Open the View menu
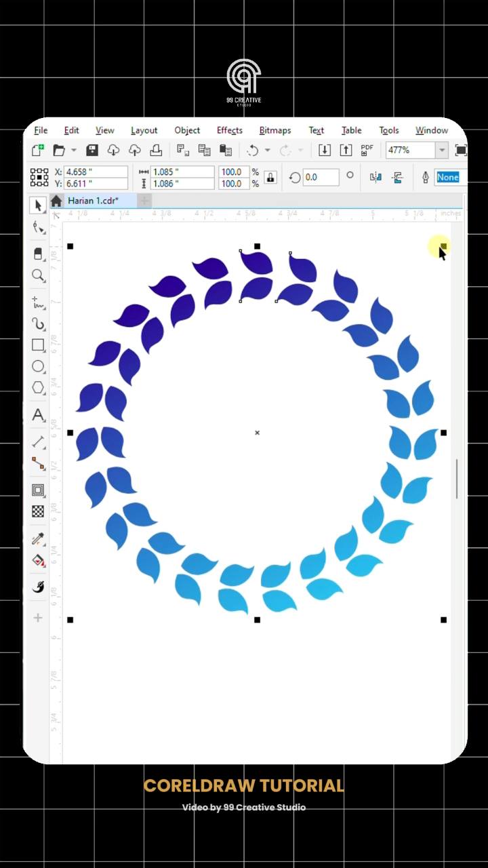Screen dimensions: 488x868 104,130
